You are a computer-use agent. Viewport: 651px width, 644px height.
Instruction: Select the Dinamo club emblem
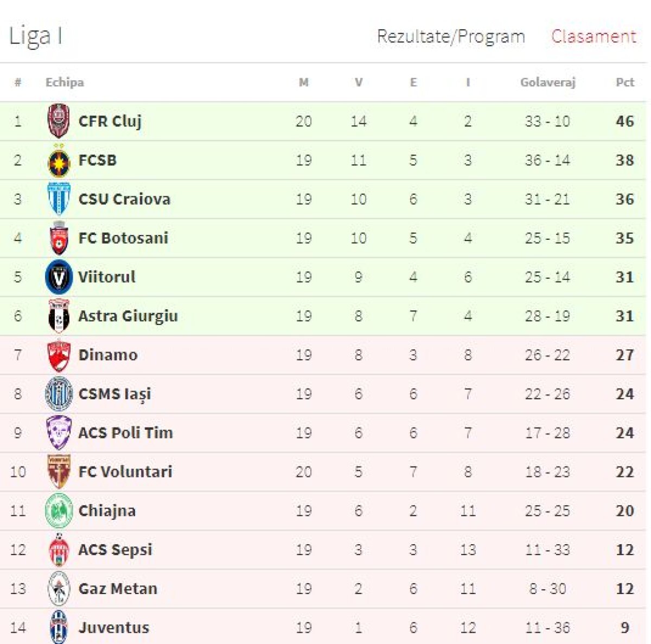click(x=59, y=354)
